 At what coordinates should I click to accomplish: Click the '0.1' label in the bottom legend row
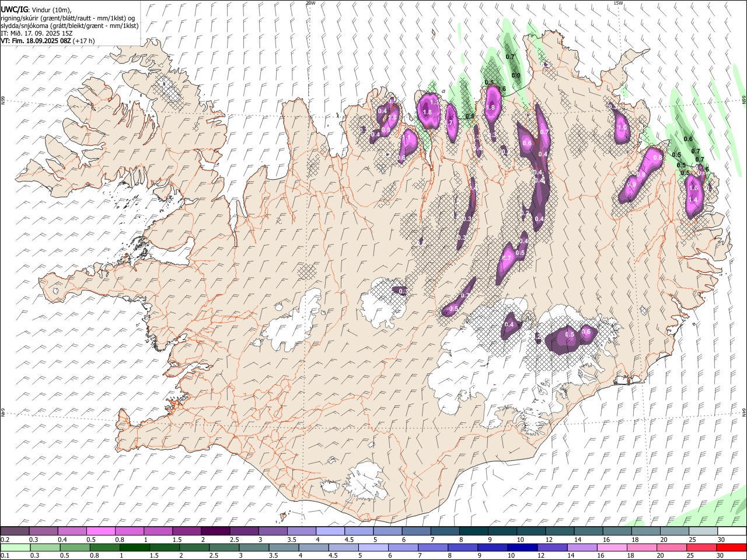(5, 556)
